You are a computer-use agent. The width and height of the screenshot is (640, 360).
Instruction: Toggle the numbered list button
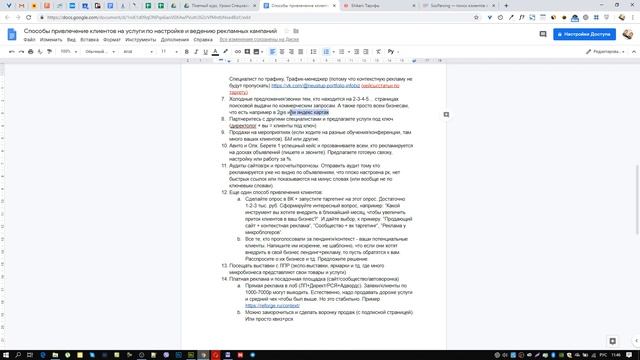point(326,52)
